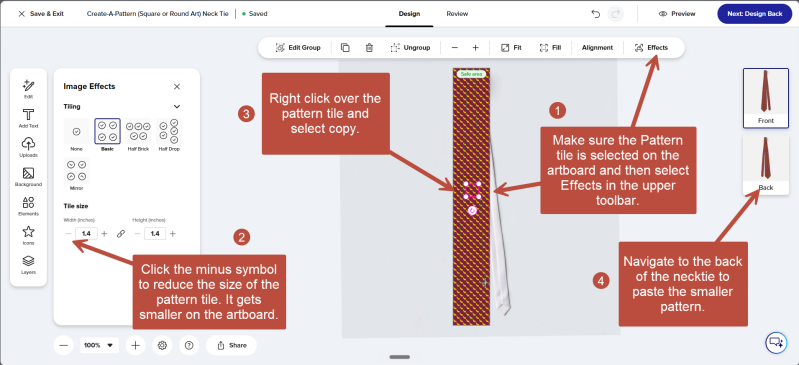
Task: Decrease the tile width with minus
Action: (68, 233)
